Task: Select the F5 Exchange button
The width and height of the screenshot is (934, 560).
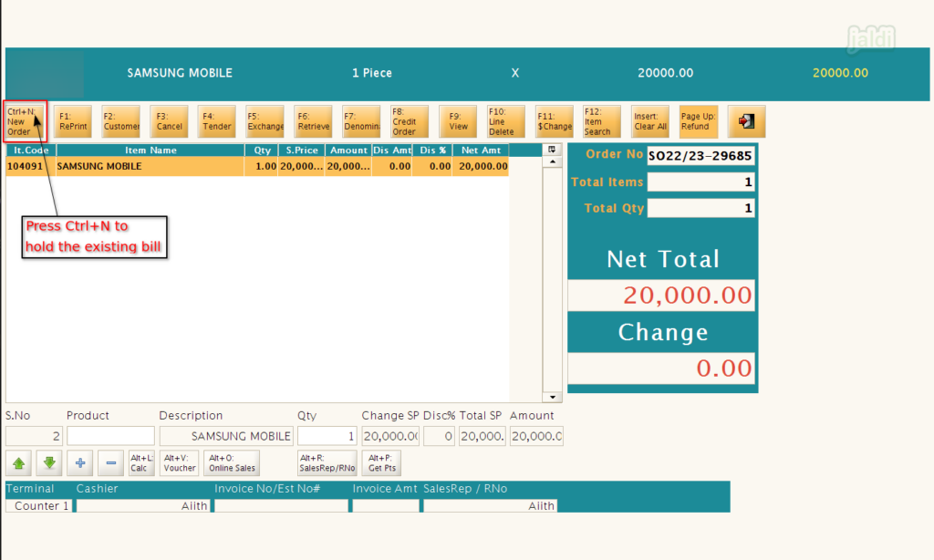Action: click(265, 121)
